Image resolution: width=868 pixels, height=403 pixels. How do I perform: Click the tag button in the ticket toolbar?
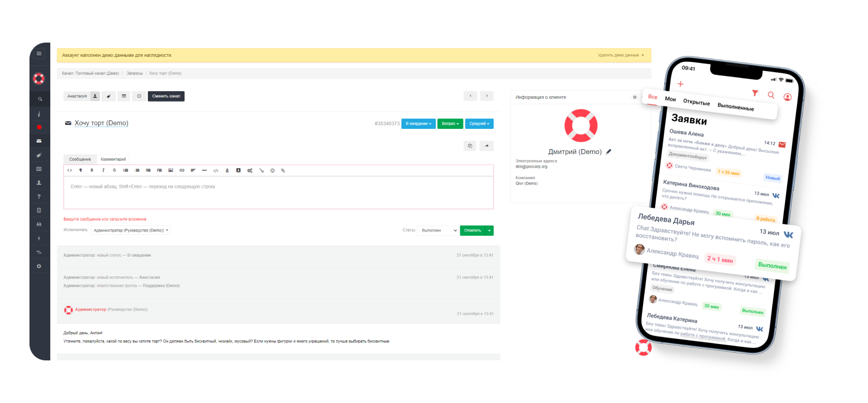coord(109,96)
